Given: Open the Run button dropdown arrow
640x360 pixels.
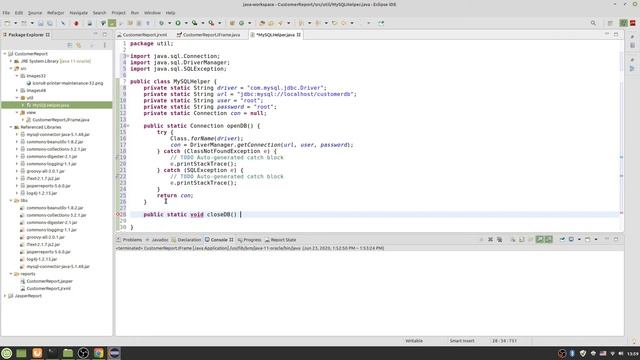Looking at the screenshot, I should tap(186, 23).
